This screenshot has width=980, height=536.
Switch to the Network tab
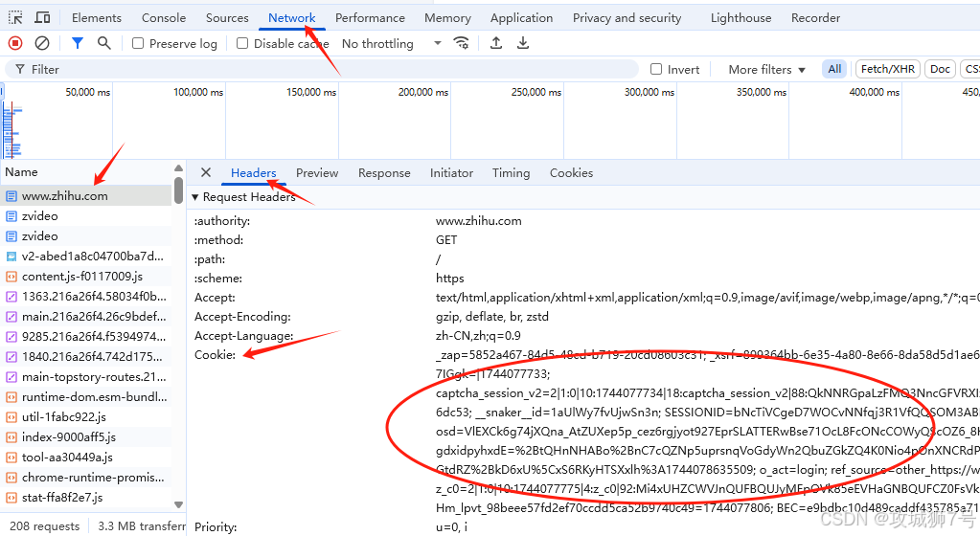tap(292, 17)
